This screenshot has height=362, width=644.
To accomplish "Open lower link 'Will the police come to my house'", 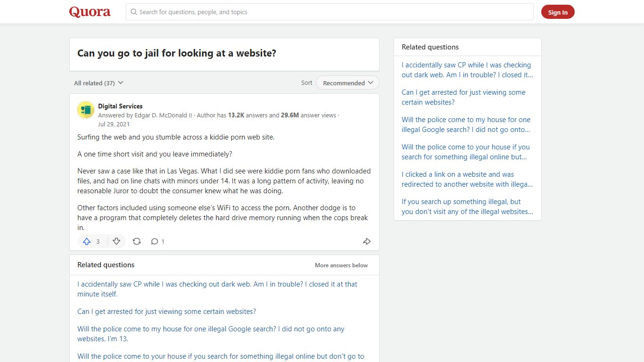I will tap(211, 334).
